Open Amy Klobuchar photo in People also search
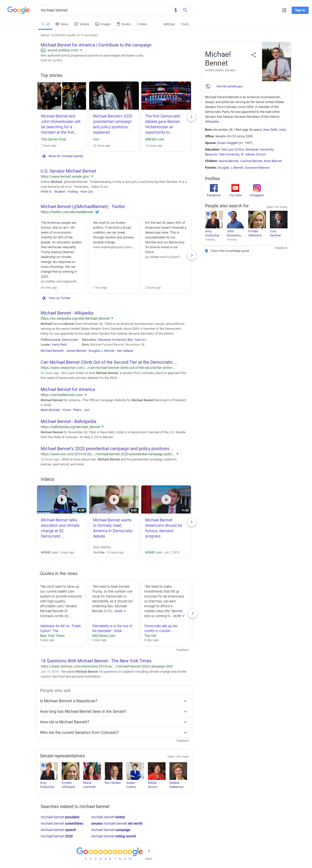The width and height of the screenshot is (312, 868). (x=214, y=220)
